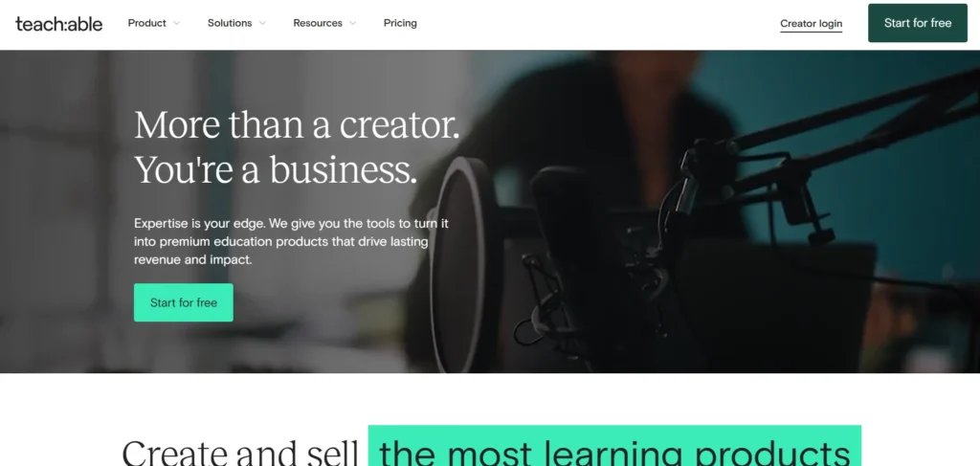This screenshot has width=980, height=466.
Task: Open the Creator login link
Action: [x=811, y=24]
